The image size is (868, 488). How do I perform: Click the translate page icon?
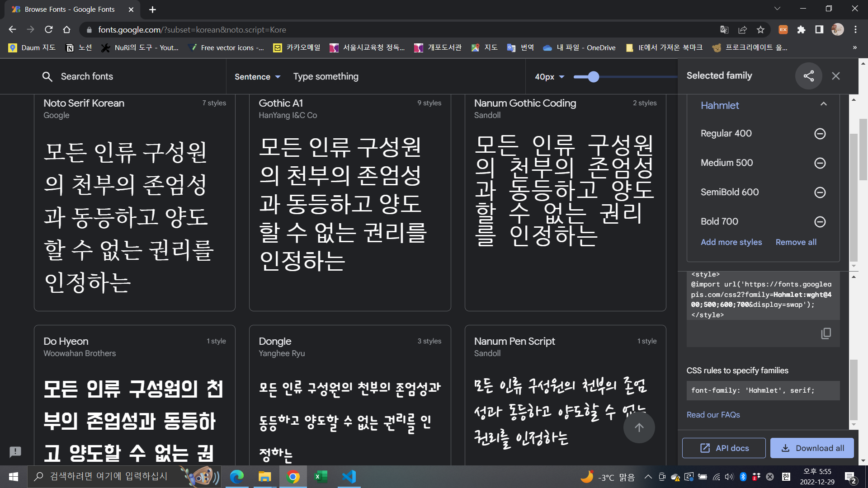click(724, 30)
